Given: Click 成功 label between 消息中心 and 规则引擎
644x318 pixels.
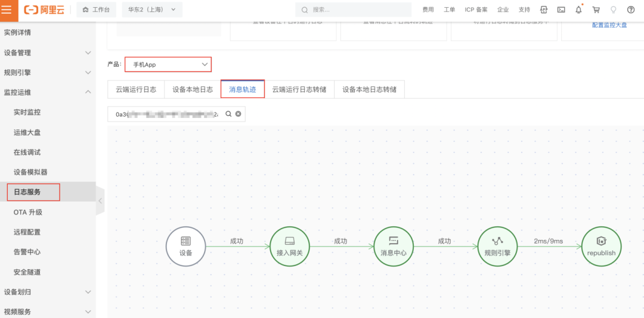Looking at the screenshot, I should coord(444,241).
